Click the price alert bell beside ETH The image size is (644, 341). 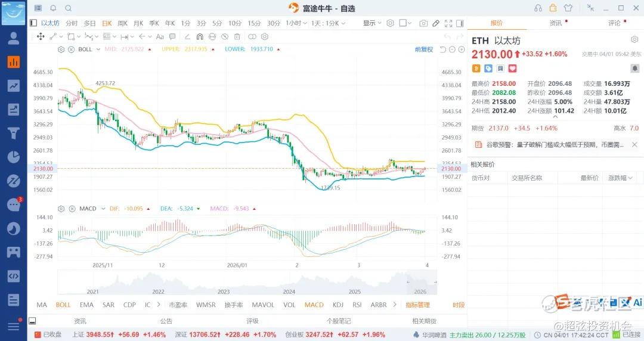pos(634,69)
